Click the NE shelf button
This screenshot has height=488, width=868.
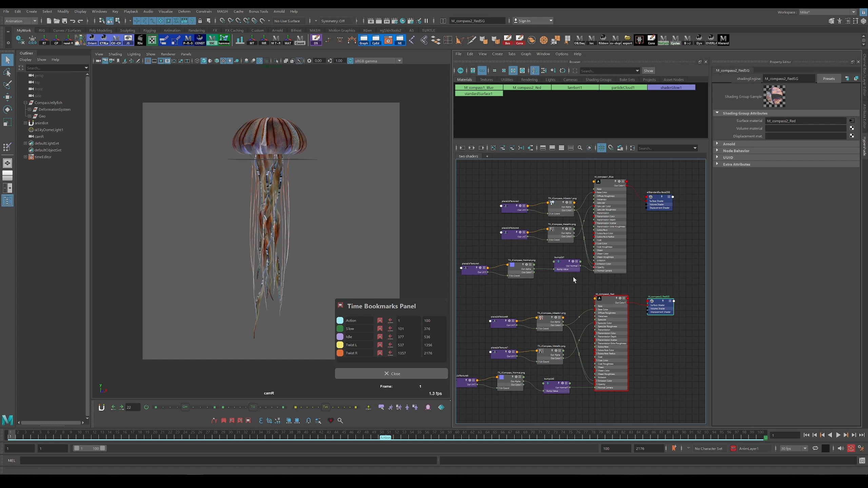(x=400, y=40)
